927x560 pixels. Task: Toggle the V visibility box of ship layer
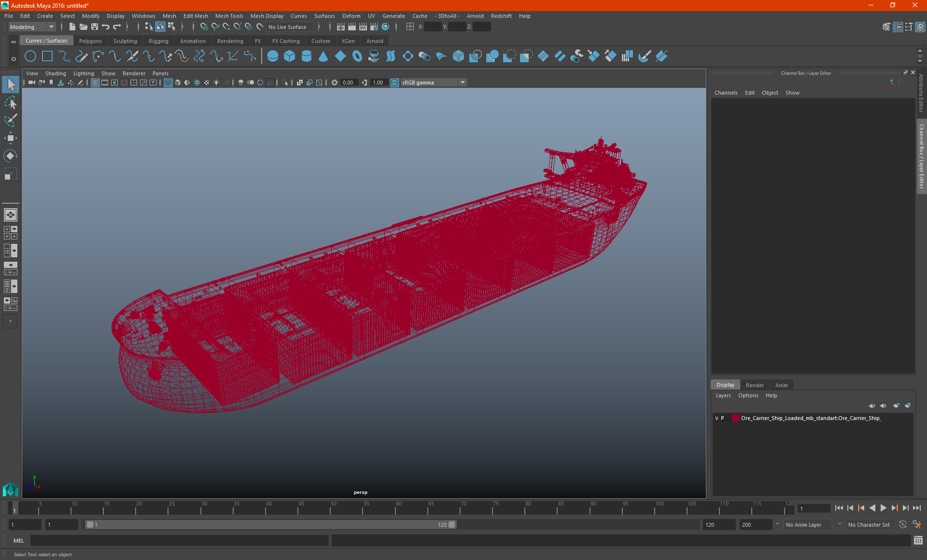716,418
